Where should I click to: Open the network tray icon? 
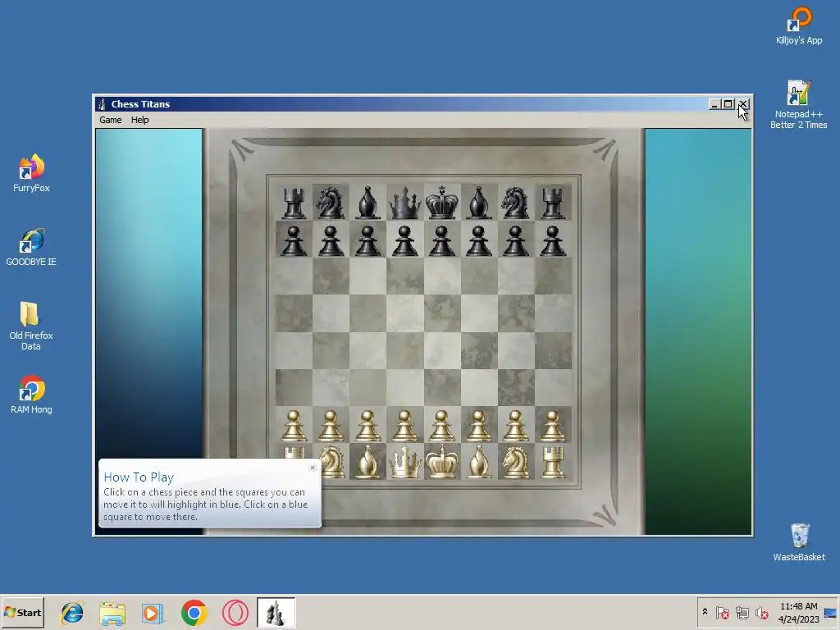(x=742, y=612)
